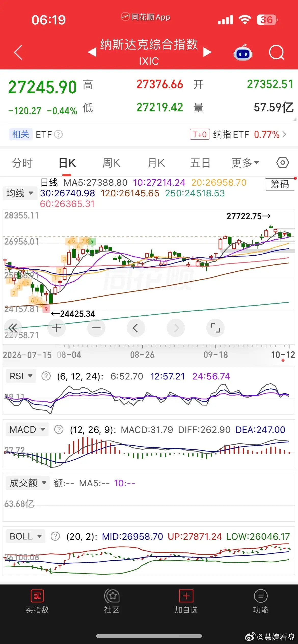
Task: Tap the 08-26 date marker on timeline
Action: coord(142,355)
